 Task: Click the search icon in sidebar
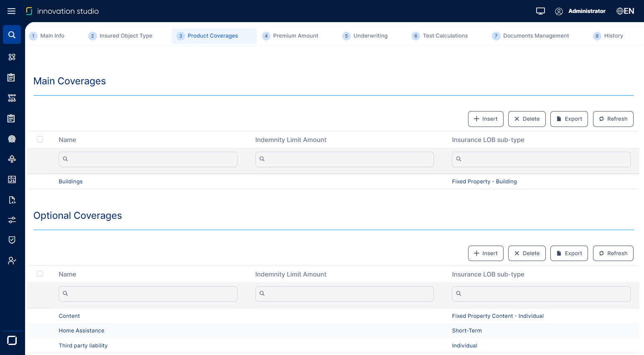click(x=12, y=35)
